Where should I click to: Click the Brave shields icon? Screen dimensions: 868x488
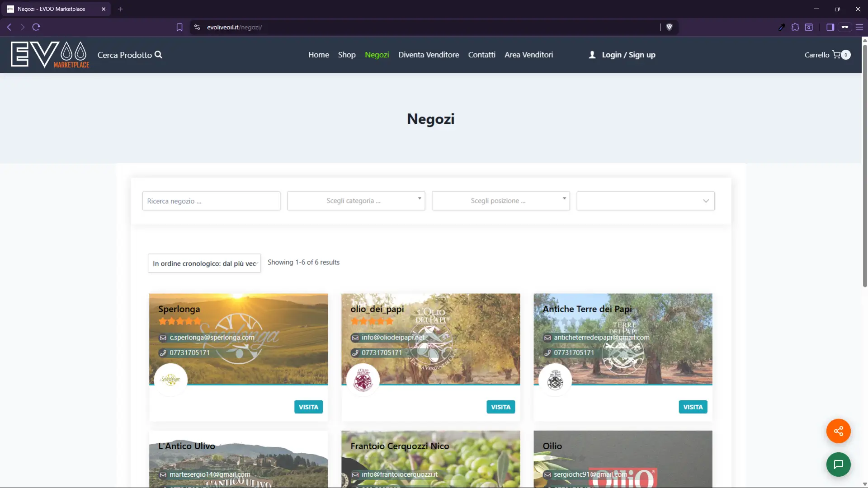[670, 27]
